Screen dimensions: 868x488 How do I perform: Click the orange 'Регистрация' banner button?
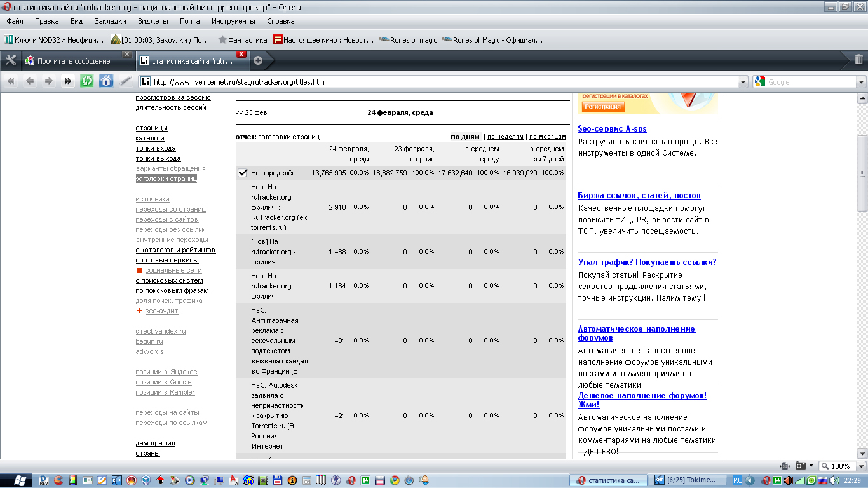point(604,107)
